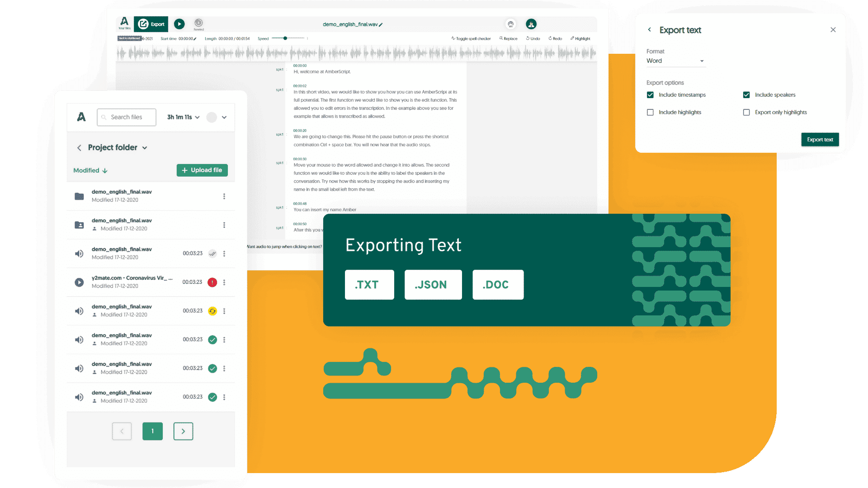The height and width of the screenshot is (488, 868).
Task: Click the red error status icon
Action: 212,282
